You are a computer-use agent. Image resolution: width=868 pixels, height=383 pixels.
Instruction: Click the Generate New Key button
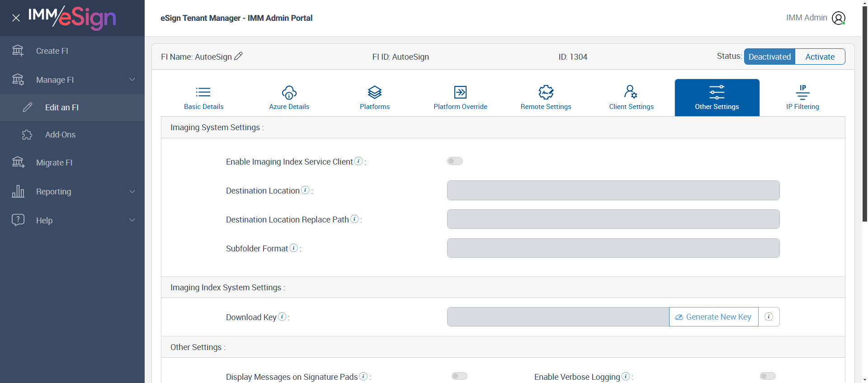click(713, 317)
